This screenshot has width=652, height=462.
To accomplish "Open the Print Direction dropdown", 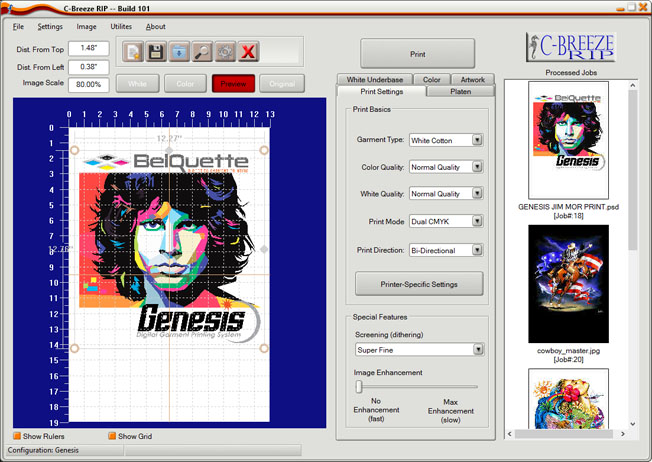I will (x=477, y=250).
